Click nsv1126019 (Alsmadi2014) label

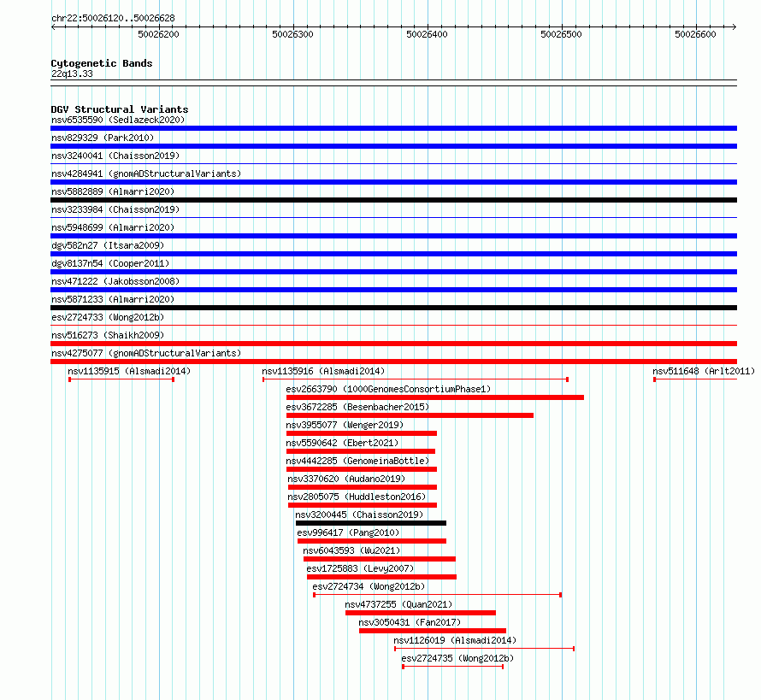[455, 640]
